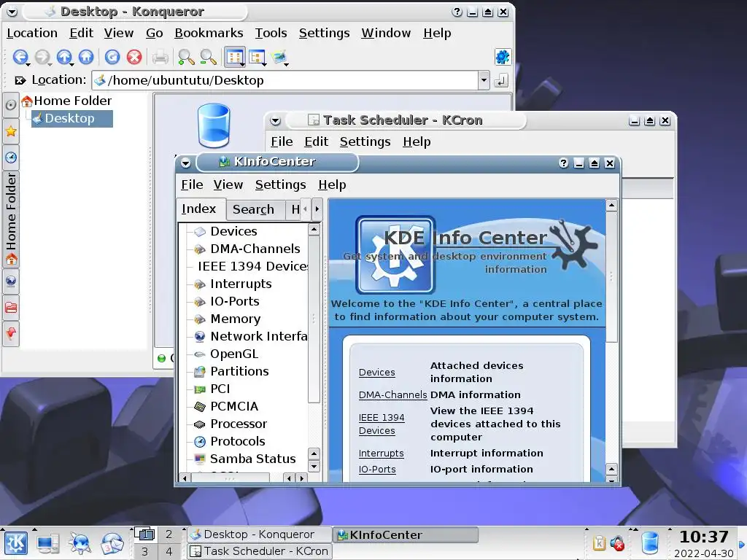This screenshot has height=560, width=747.
Task: Click the desktop computer icon in panel
Action: 48,544
